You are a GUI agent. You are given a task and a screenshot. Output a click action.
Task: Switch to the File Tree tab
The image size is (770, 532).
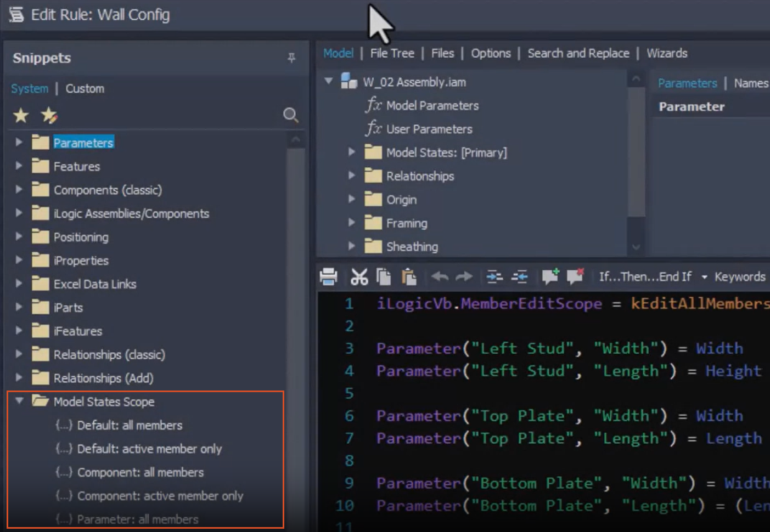click(x=392, y=53)
